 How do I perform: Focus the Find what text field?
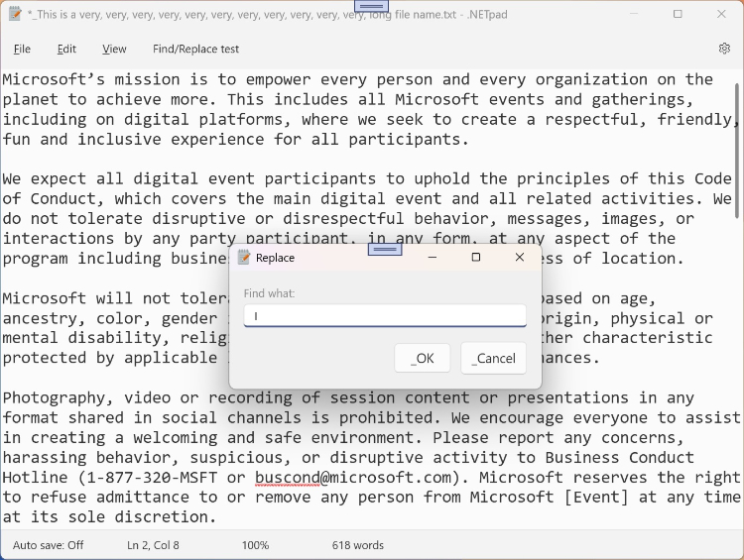[x=385, y=316]
